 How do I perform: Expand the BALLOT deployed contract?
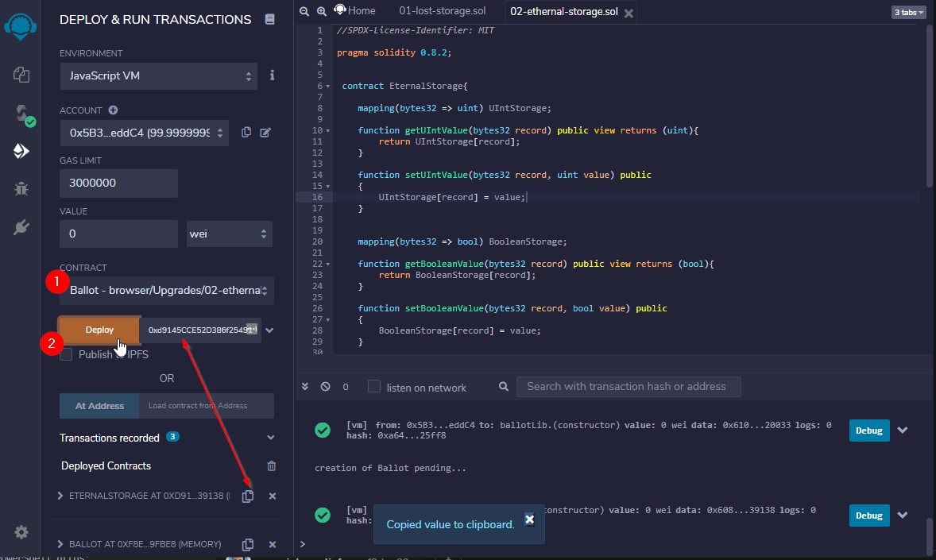60,544
